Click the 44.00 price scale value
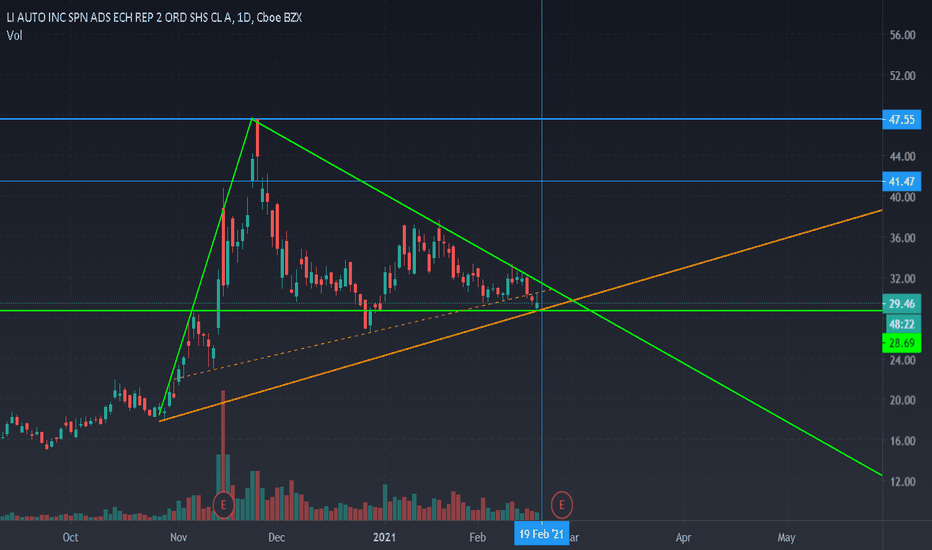The image size is (932, 550). coord(902,156)
